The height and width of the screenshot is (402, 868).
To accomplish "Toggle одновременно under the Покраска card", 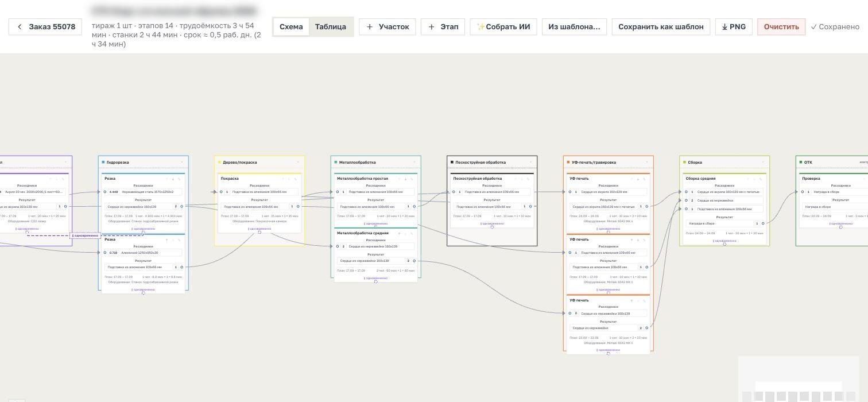I will 259,229.
